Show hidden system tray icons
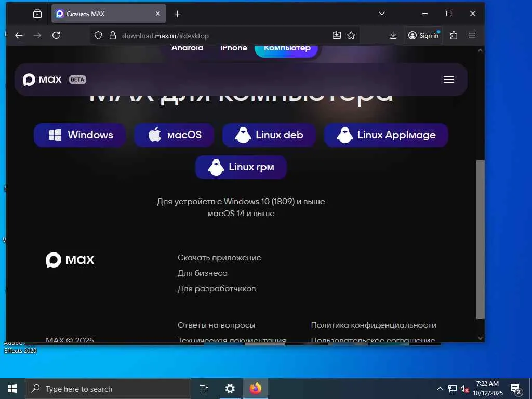Viewport: 532px width, 399px height. tap(440, 389)
